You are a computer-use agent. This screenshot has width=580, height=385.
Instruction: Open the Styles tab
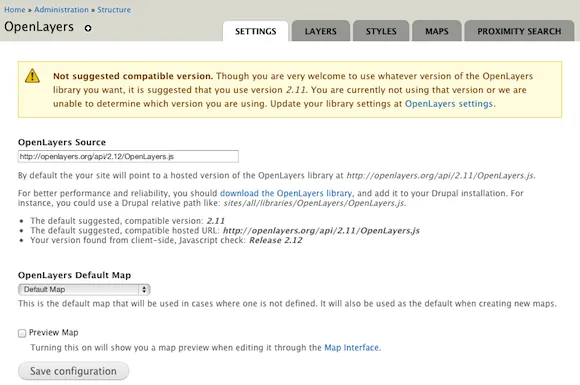381,31
